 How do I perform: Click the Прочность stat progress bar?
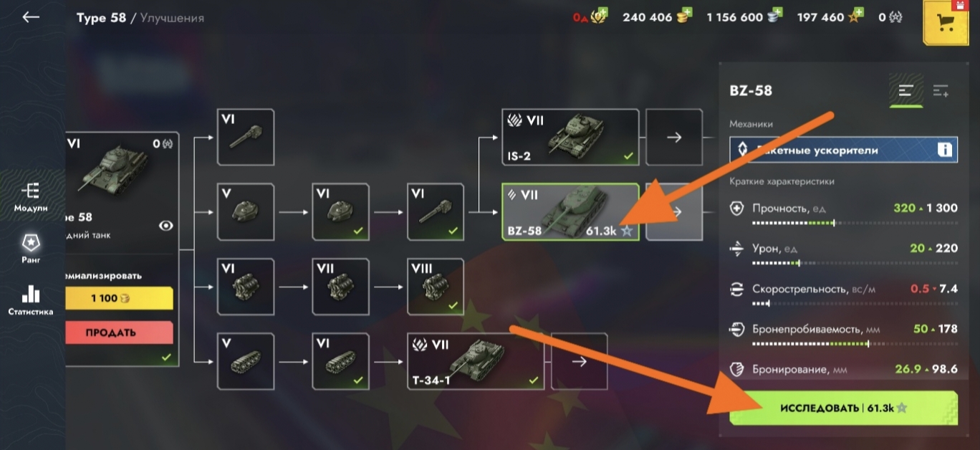[855, 224]
